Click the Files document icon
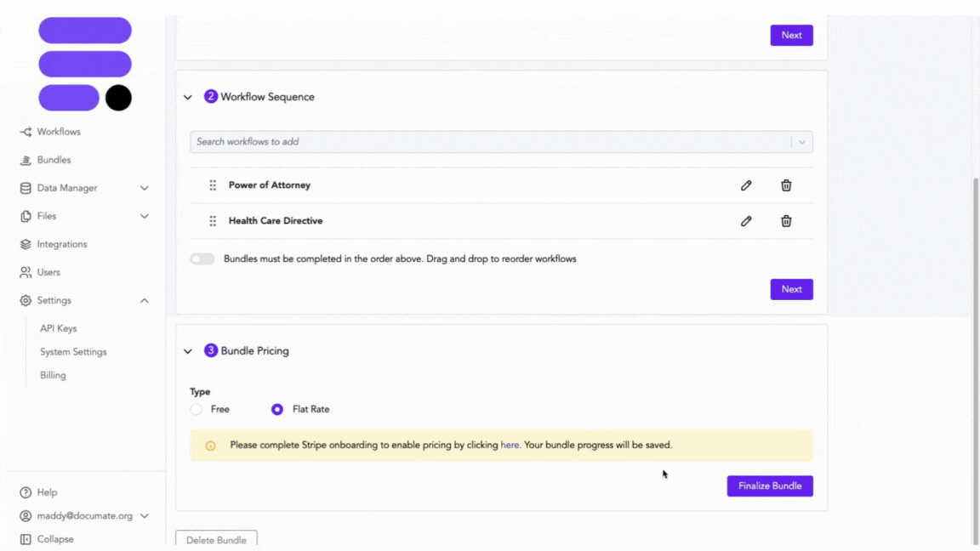The height and width of the screenshot is (551, 980). point(26,216)
